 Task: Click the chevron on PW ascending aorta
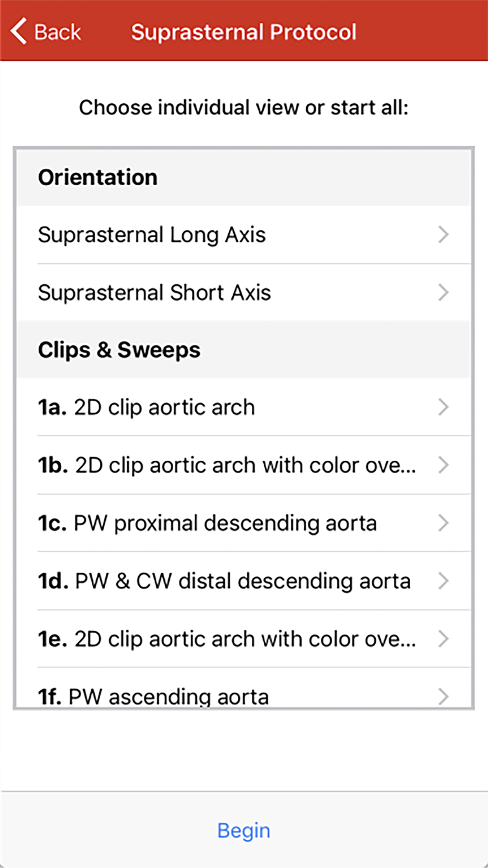(x=443, y=696)
